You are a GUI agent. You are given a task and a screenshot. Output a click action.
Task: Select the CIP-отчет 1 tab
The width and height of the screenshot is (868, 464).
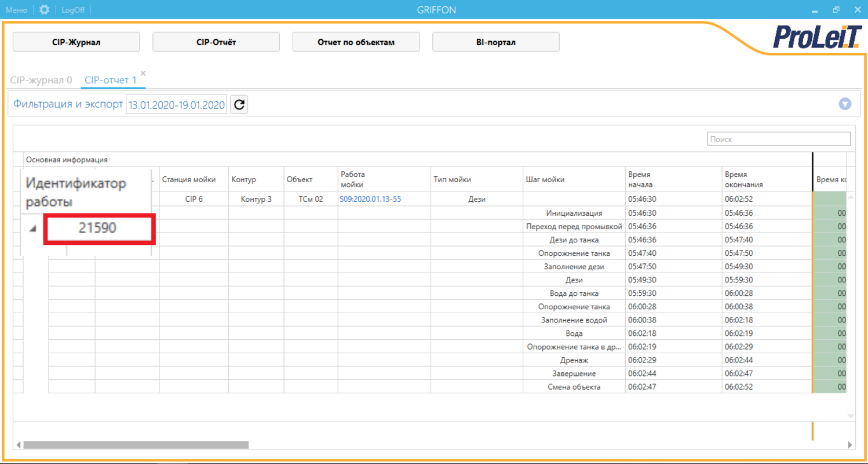pyautogui.click(x=111, y=80)
